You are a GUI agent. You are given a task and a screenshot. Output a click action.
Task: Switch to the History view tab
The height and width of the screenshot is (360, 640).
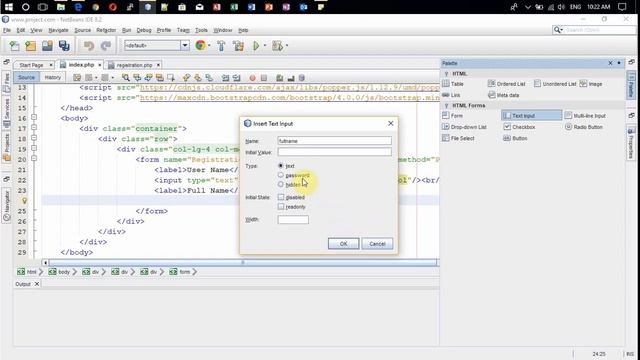pos(52,77)
